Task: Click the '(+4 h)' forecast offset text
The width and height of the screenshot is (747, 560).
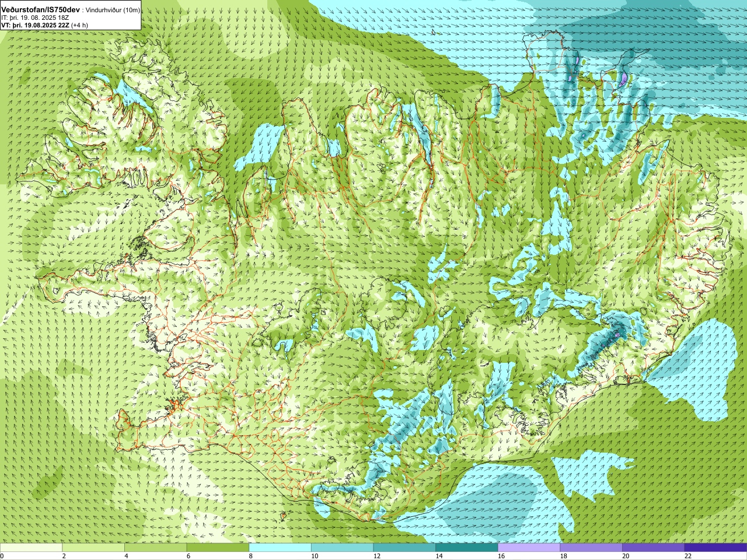Action: tap(79, 25)
